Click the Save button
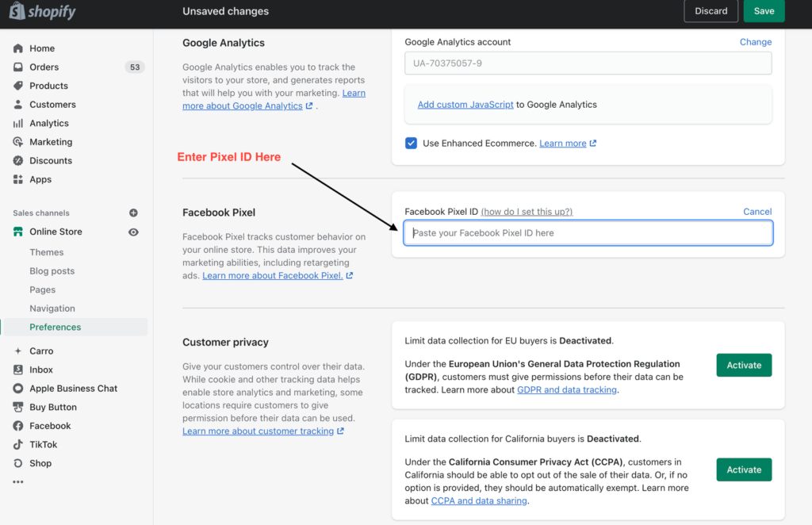The height and width of the screenshot is (525, 812). pos(764,11)
